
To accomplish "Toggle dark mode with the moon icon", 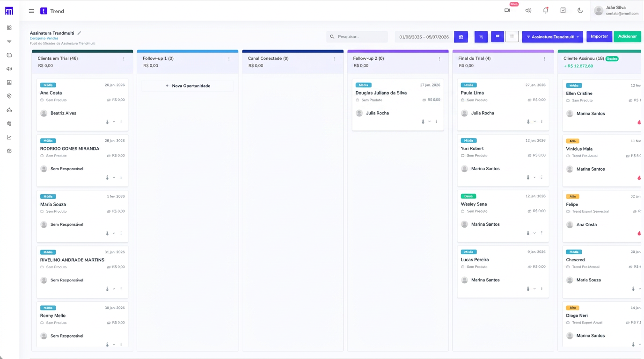I will pos(580,10).
